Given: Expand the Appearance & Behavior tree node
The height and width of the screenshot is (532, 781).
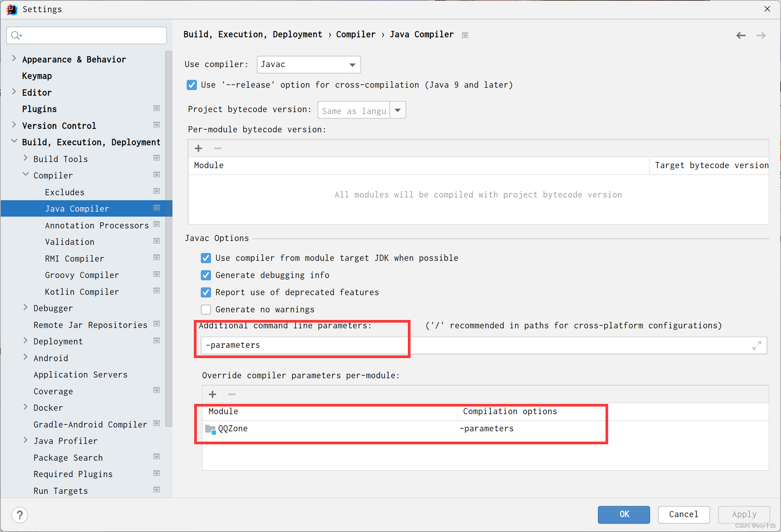Looking at the screenshot, I should (14, 59).
